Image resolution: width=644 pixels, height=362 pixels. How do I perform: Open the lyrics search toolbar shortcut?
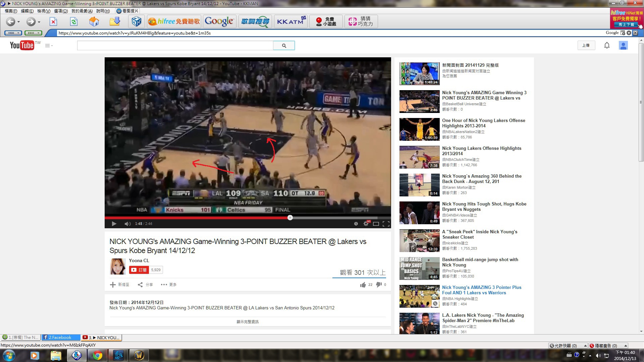click(255, 21)
